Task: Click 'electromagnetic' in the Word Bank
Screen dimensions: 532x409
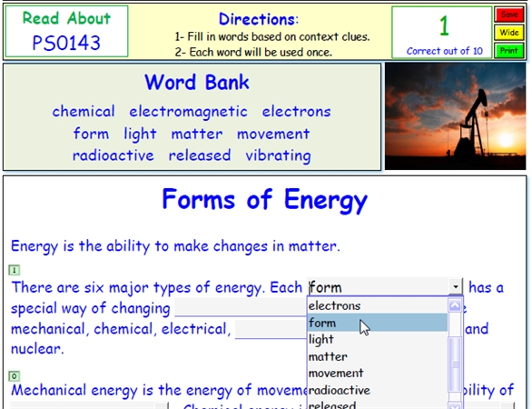Action: (188, 112)
